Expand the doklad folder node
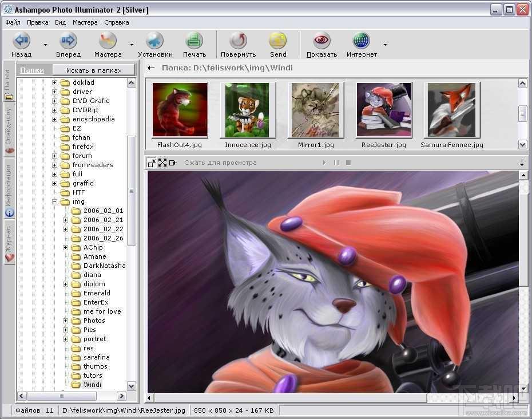Viewport: 532px width, 419px height. pyautogui.click(x=55, y=82)
